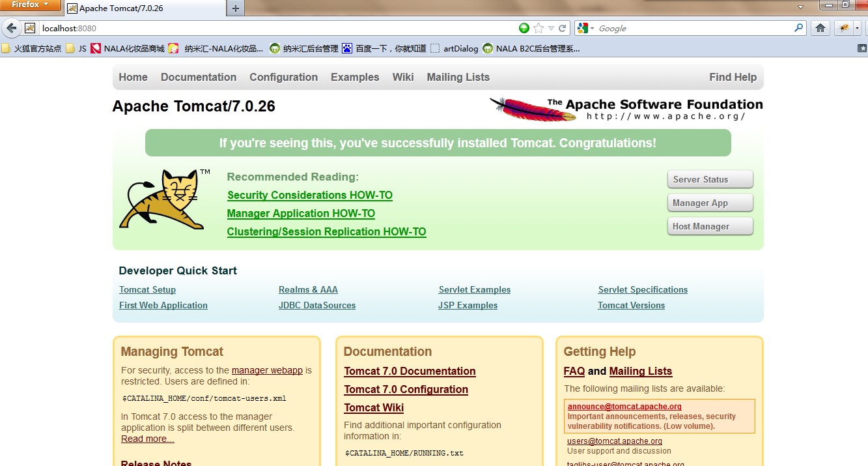
Task: Open the Tomcat Setup link
Action: click(148, 290)
